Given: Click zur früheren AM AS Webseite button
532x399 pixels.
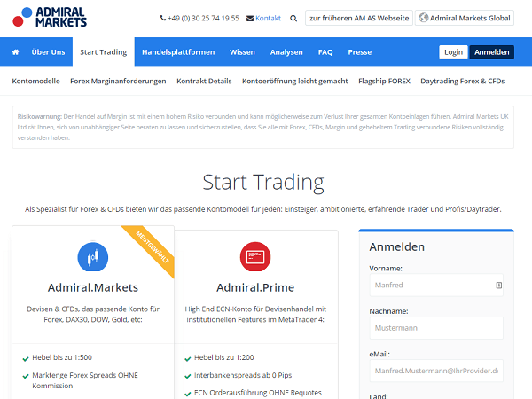Looking at the screenshot, I should [x=359, y=18].
